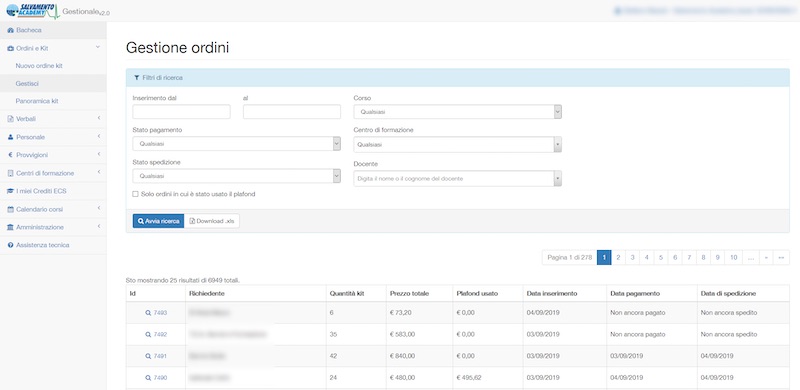Click the Salvamento Academy logo
This screenshot has height=390, width=800.
[x=33, y=11]
